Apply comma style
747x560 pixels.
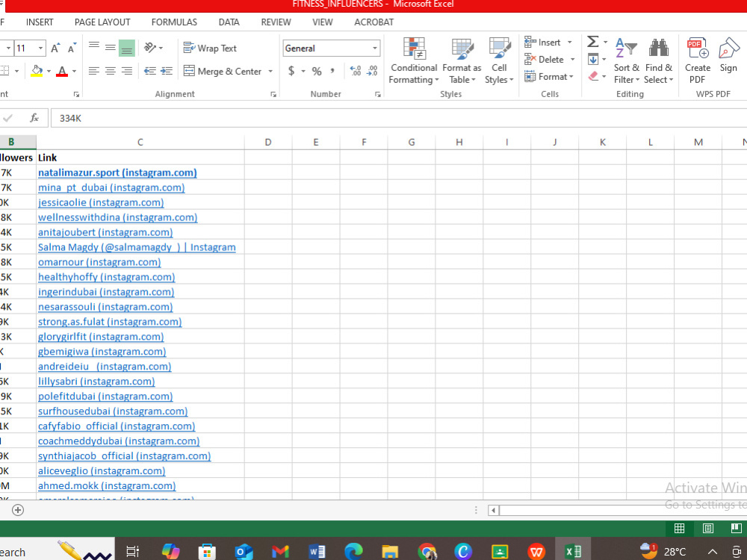pos(332,72)
